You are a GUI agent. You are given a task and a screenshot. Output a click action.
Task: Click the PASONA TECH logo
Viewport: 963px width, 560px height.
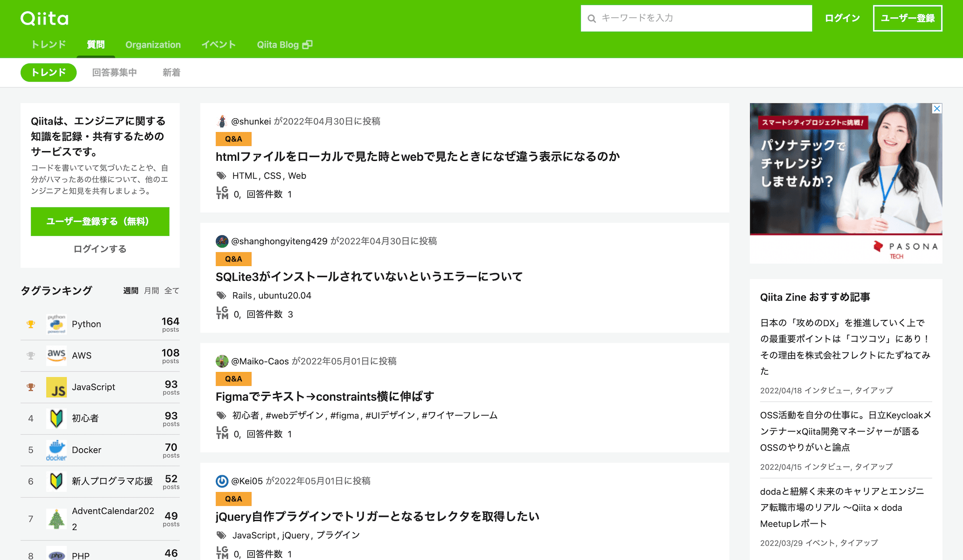905,249
